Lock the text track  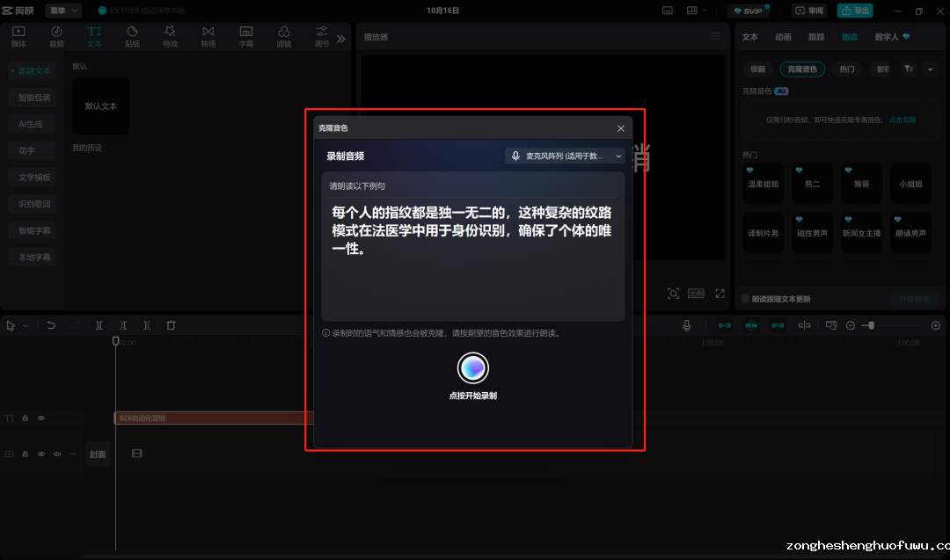click(26, 418)
